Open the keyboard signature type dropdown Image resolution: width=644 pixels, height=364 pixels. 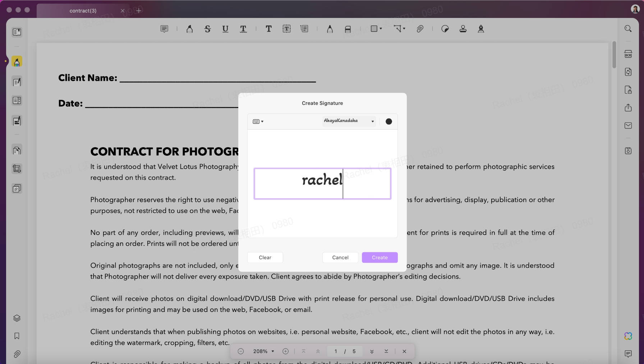point(258,121)
